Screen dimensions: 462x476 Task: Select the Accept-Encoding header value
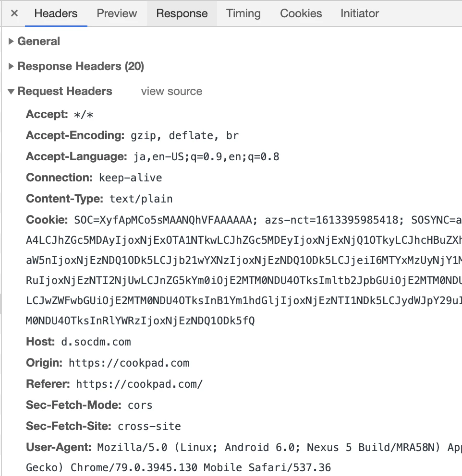[185, 135]
